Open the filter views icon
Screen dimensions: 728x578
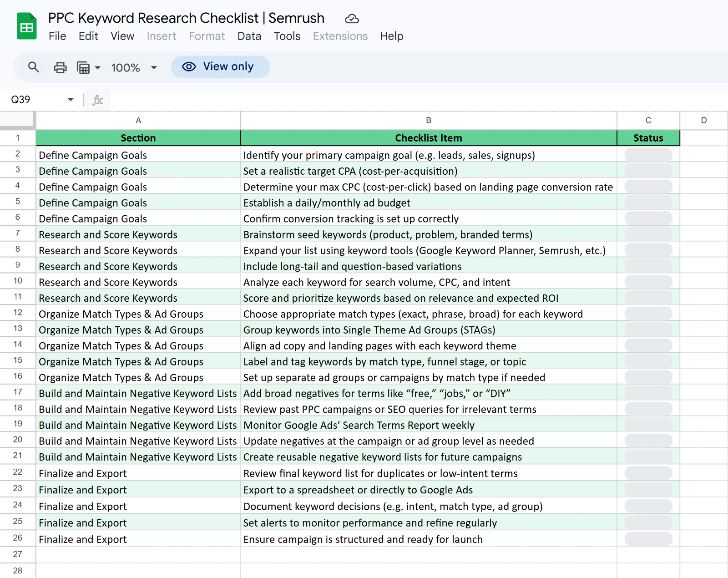pos(82,67)
